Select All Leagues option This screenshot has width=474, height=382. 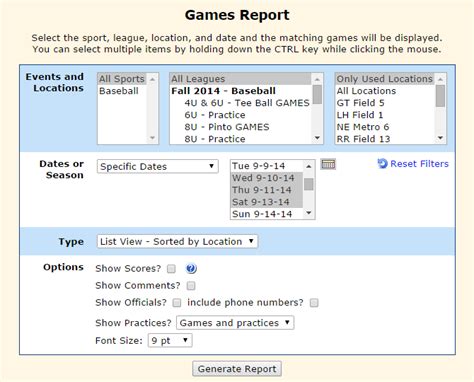240,79
